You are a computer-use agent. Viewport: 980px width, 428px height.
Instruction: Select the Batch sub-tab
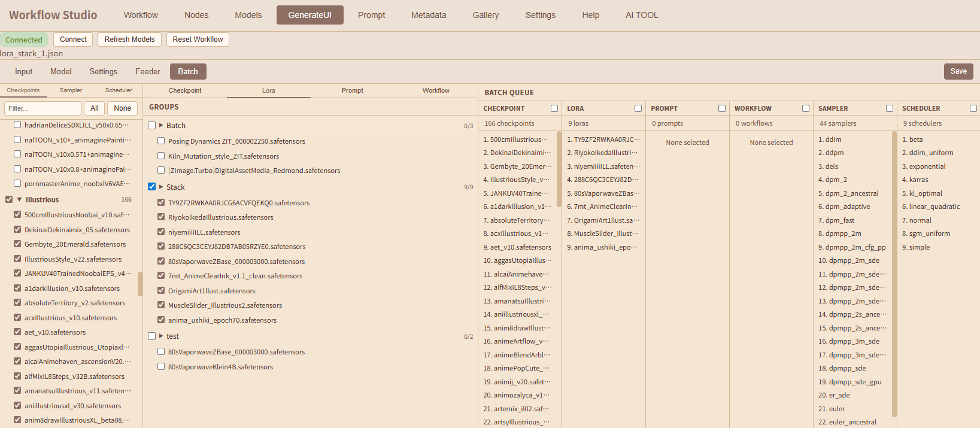coord(188,71)
